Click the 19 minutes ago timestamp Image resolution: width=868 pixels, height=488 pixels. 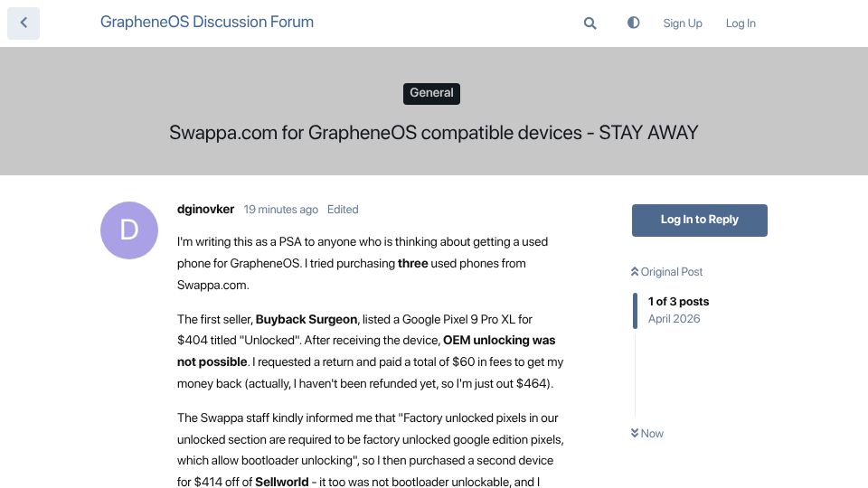pyautogui.click(x=280, y=210)
